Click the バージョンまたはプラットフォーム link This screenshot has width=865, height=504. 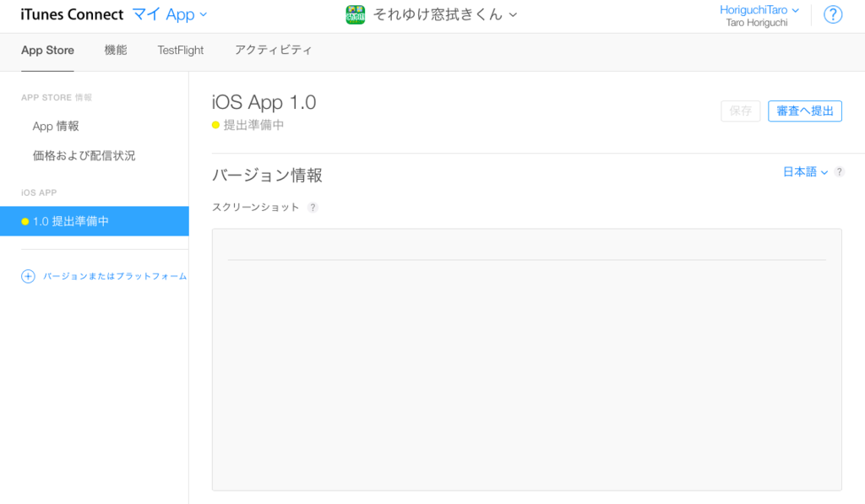[115, 276]
